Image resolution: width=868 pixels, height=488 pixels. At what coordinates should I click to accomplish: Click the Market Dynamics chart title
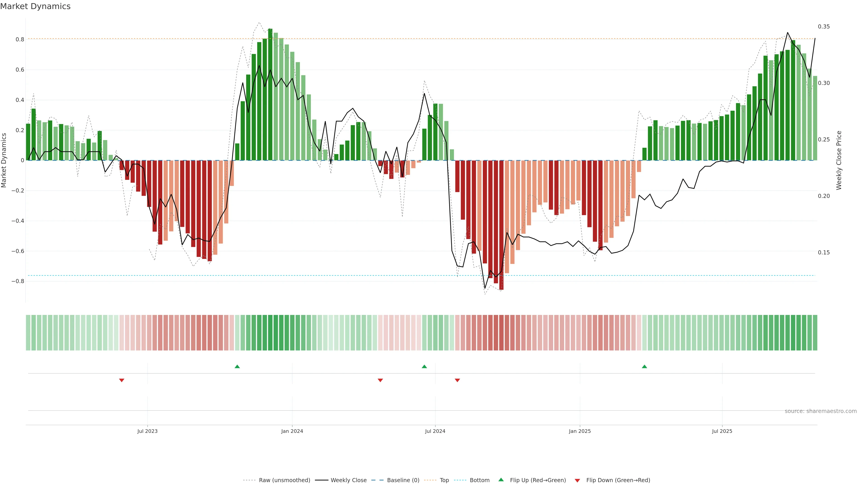tap(35, 6)
